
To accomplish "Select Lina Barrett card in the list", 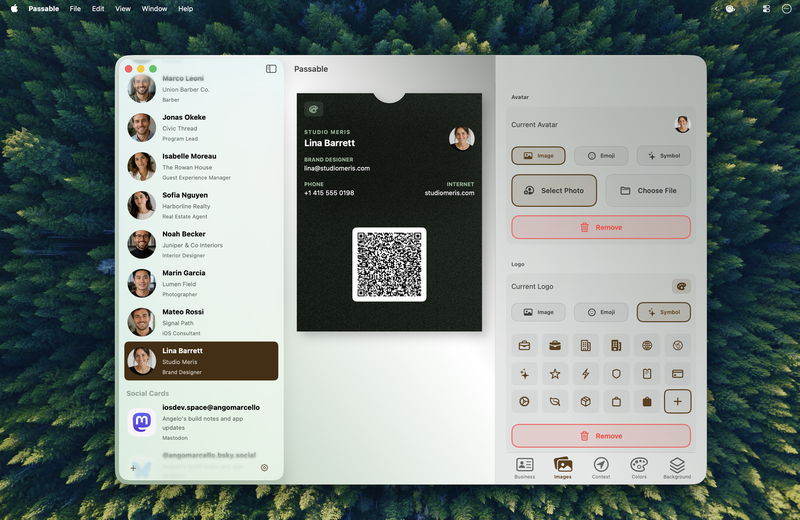I will [201, 361].
